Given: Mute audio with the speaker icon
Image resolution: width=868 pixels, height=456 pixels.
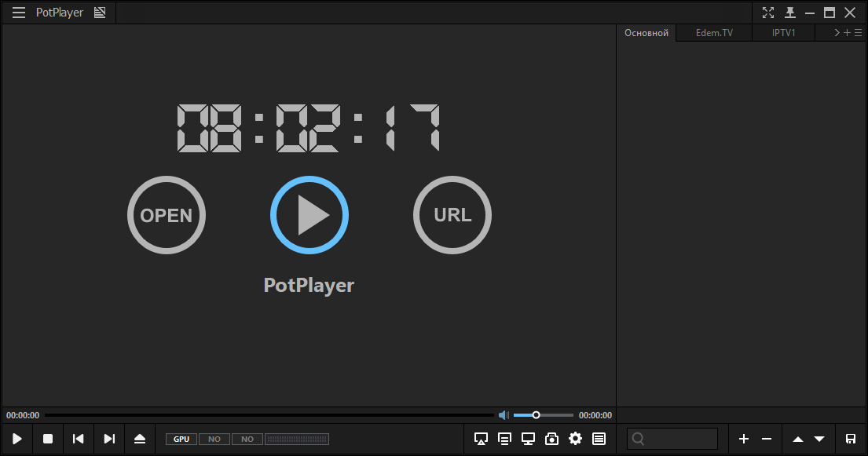Looking at the screenshot, I should click(x=504, y=415).
